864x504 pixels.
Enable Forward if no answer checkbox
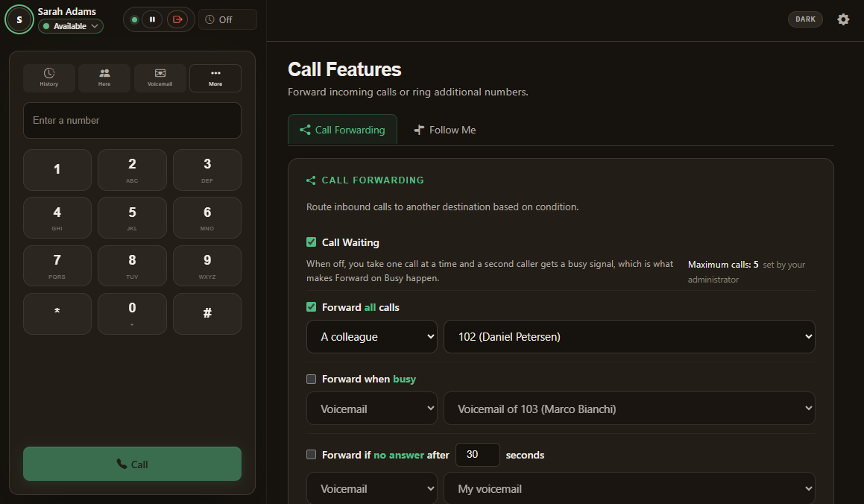(x=312, y=455)
